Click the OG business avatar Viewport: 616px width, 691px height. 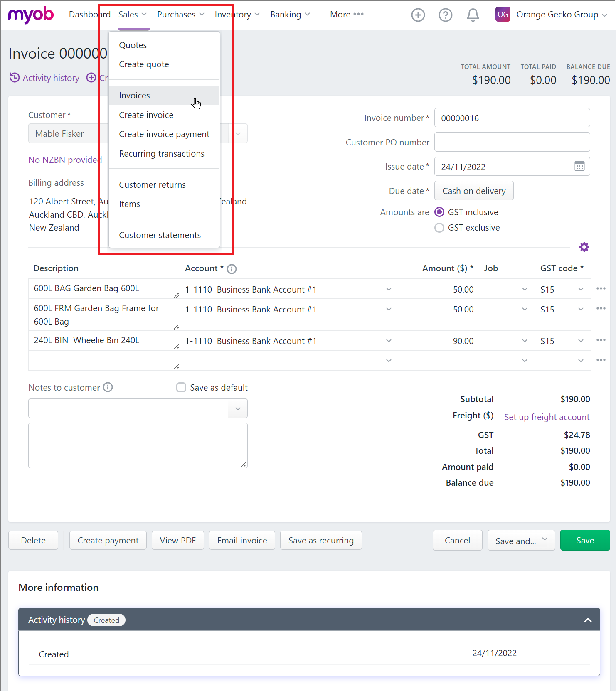(503, 15)
